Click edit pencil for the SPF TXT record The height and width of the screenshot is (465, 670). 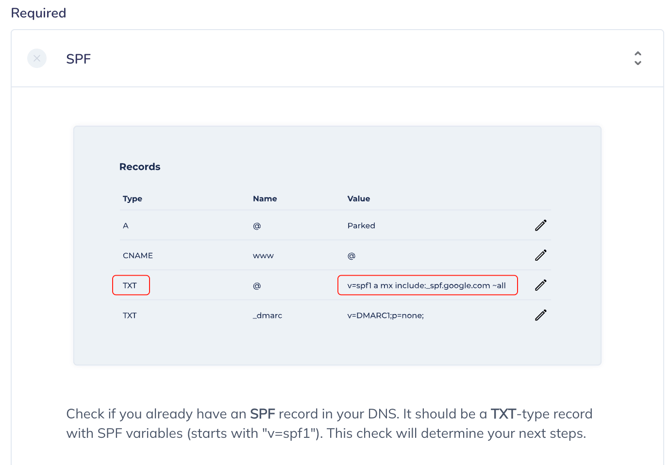click(x=540, y=286)
